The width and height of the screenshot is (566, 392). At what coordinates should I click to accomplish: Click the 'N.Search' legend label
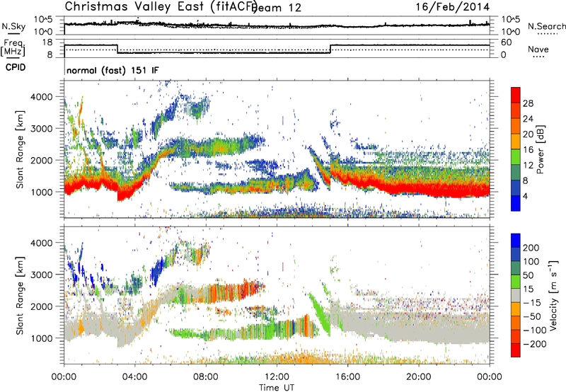coord(546,26)
